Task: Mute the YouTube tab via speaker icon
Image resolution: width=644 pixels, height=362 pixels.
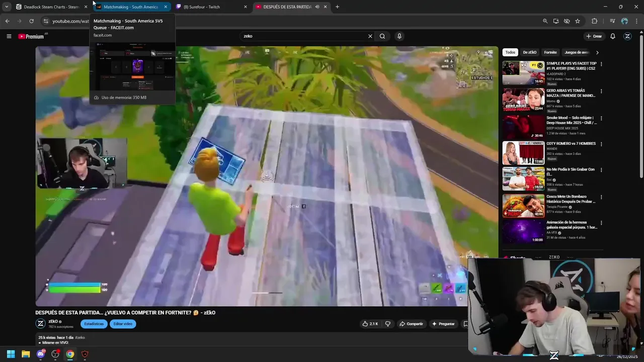Action: [x=317, y=7]
